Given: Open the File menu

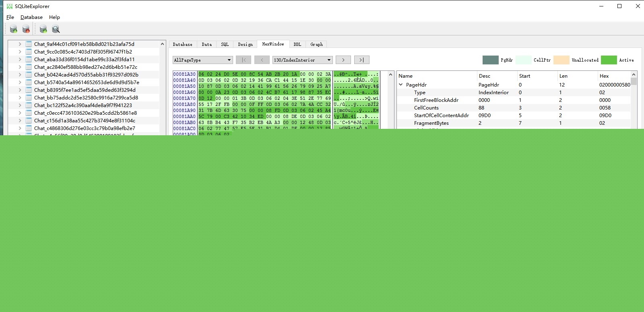Looking at the screenshot, I should (10, 17).
